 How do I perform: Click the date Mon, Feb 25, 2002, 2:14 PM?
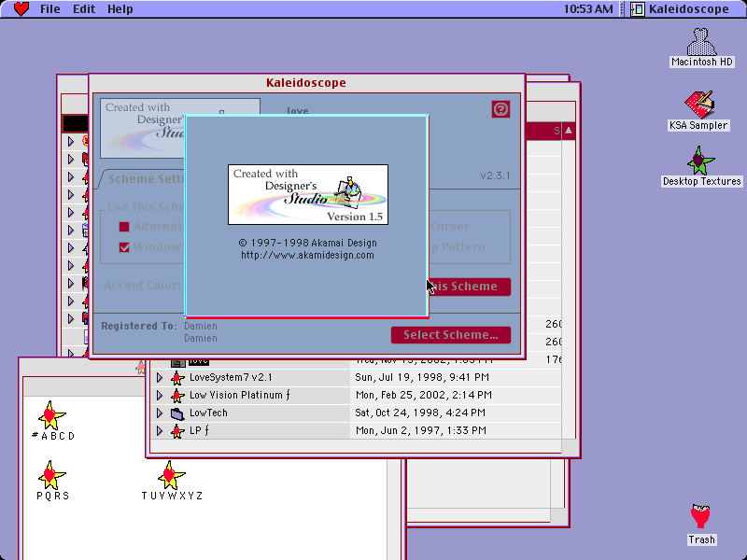424,395
